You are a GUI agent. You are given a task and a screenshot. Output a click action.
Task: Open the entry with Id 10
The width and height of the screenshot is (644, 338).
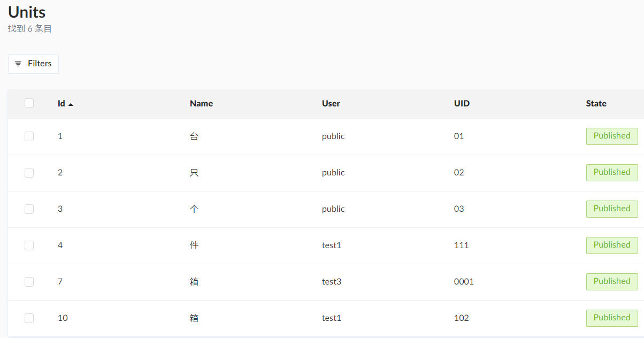(x=63, y=318)
